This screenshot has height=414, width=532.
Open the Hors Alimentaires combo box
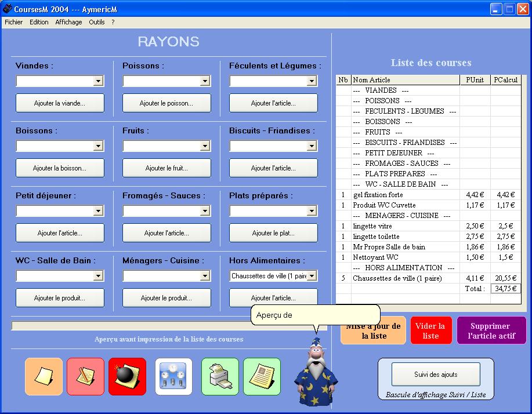coord(312,276)
